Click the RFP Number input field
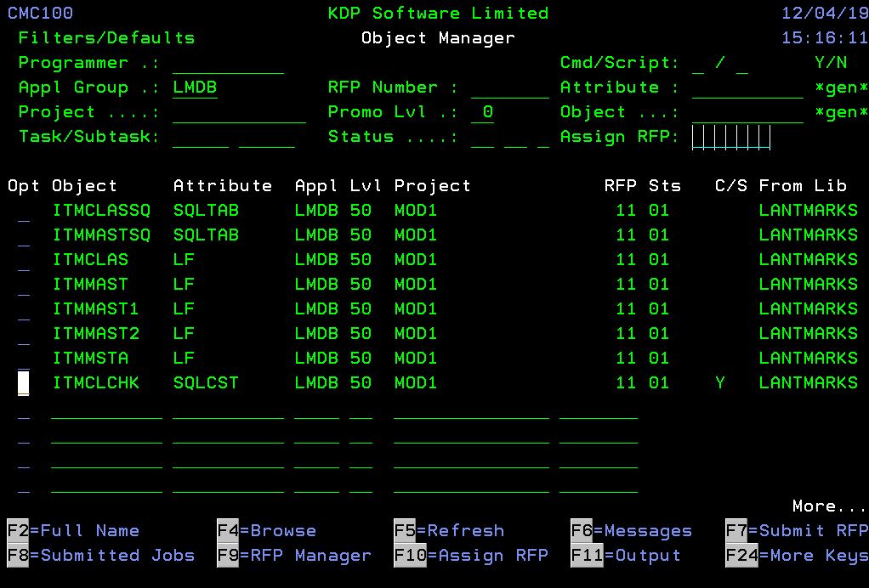Viewport: 869px width, 588px height. click(x=510, y=88)
